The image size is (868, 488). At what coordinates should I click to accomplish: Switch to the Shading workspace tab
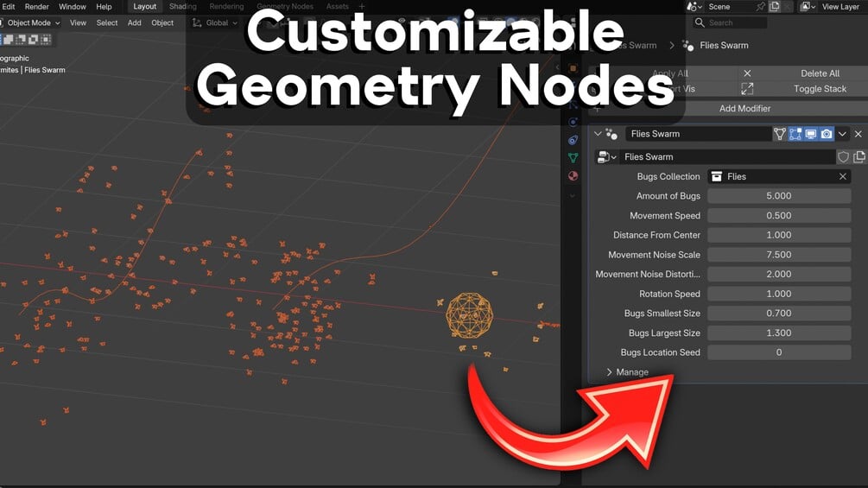[183, 7]
